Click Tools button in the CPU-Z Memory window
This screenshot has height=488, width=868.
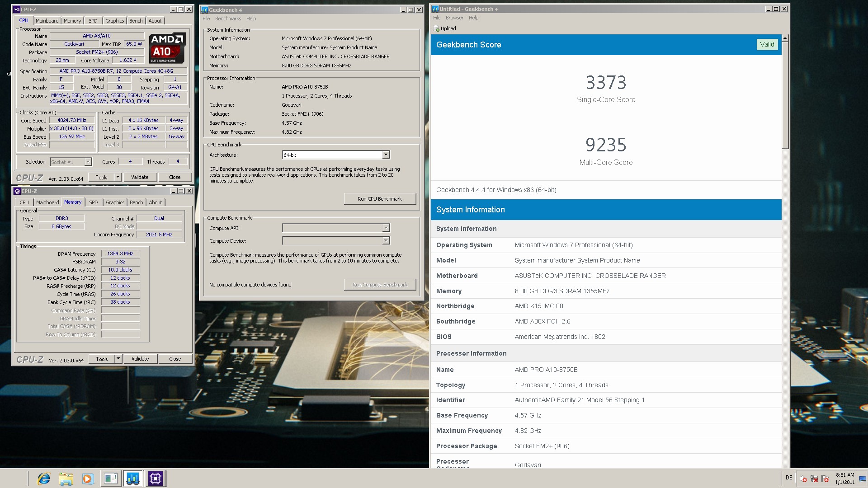pyautogui.click(x=102, y=359)
